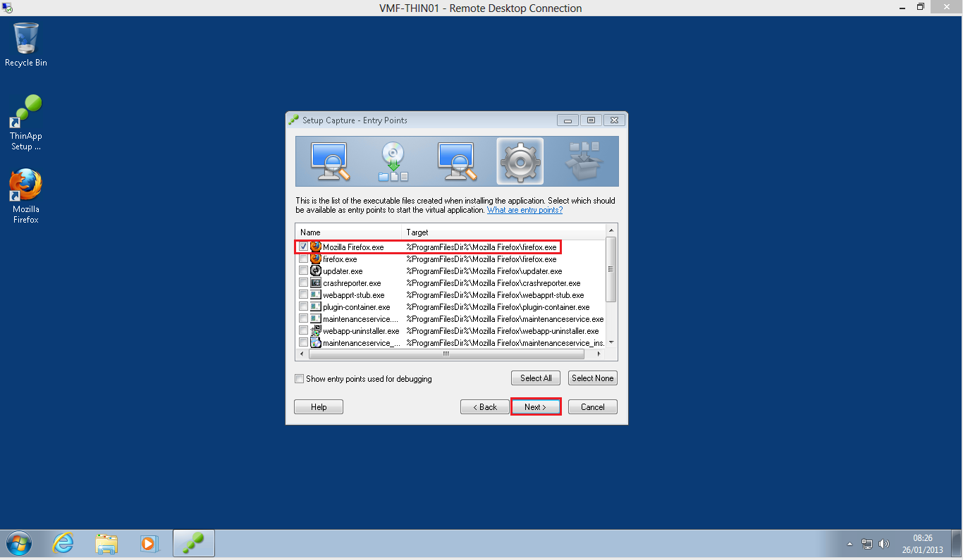This screenshot has height=560, width=963.
Task: Show hidden tray icons arrow
Action: point(849,544)
